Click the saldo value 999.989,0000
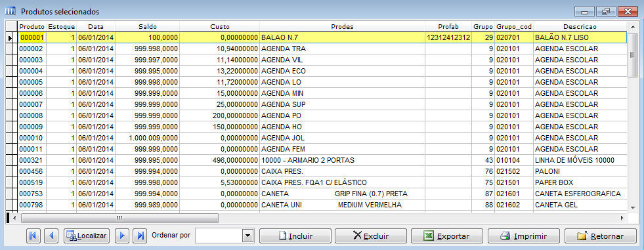Image resolution: width=644 pixels, height=250 pixels. [x=147, y=204]
